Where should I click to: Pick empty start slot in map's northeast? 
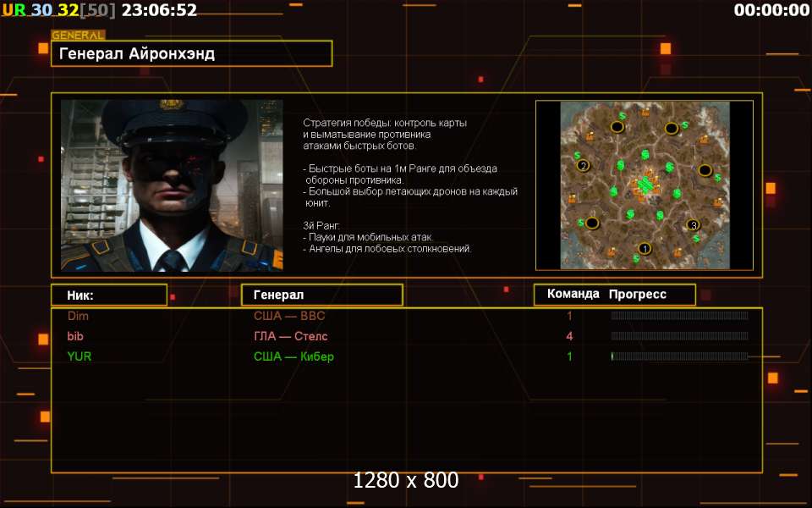(672, 128)
